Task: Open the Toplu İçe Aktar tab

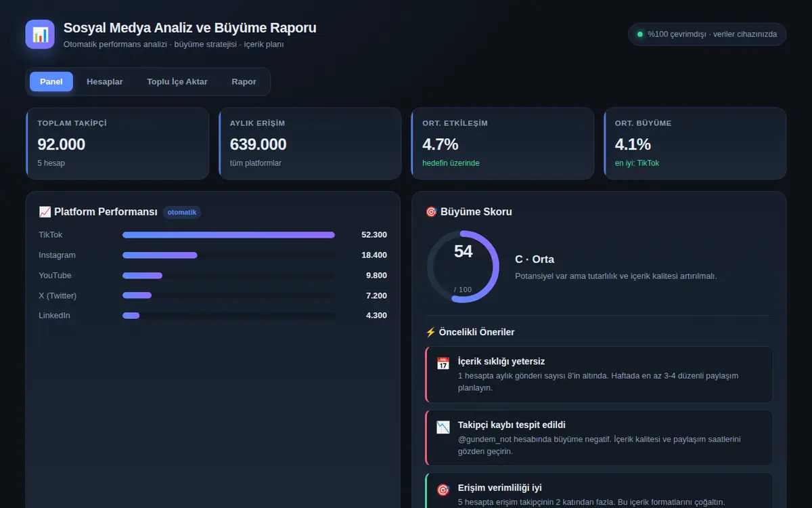Action: (177, 81)
